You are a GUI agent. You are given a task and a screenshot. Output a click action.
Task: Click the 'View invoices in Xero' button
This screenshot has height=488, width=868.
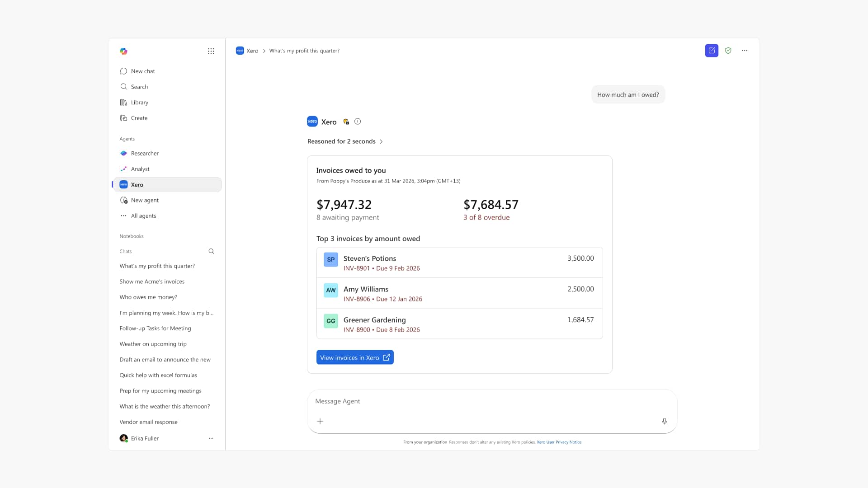355,357
